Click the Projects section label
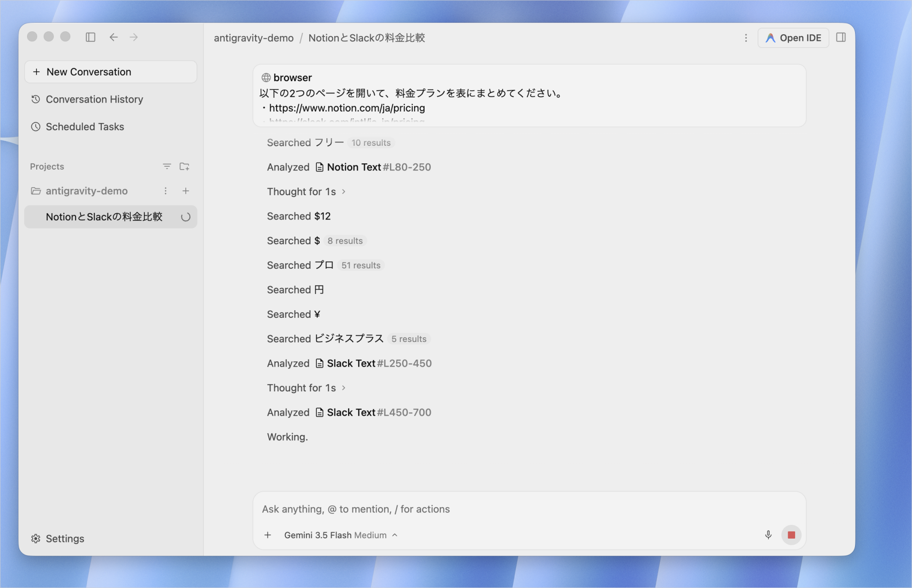Image resolution: width=912 pixels, height=588 pixels. pyautogui.click(x=47, y=167)
